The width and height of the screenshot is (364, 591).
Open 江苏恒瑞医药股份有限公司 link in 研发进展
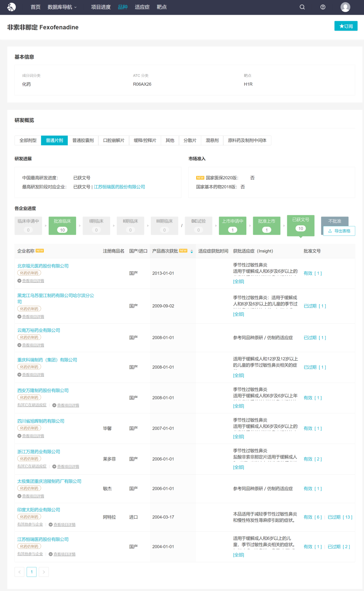119,187
